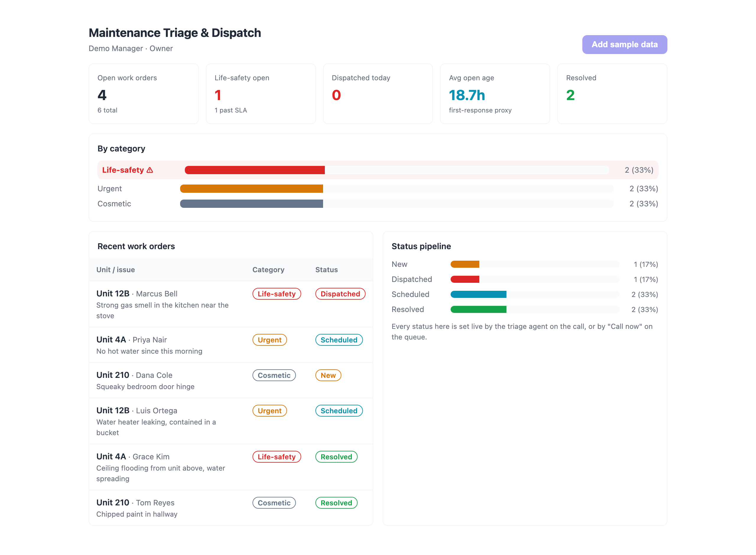Click the Life-safety category label
756x555 pixels.
tap(123, 170)
